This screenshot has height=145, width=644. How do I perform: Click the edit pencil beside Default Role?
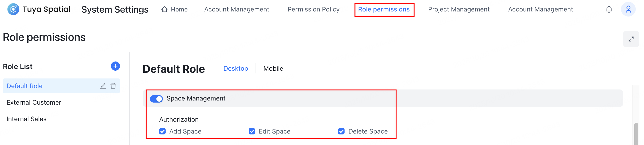point(103,86)
